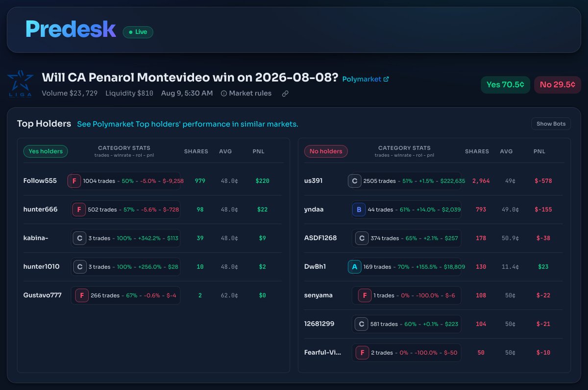This screenshot has height=390, width=588.
Task: Open the Market rules info
Action: [x=246, y=93]
